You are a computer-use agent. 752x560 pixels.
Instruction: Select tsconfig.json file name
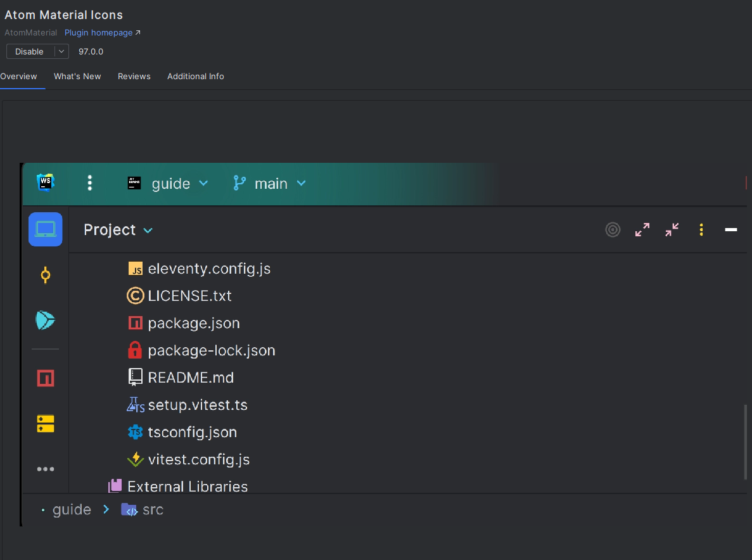pos(193,433)
